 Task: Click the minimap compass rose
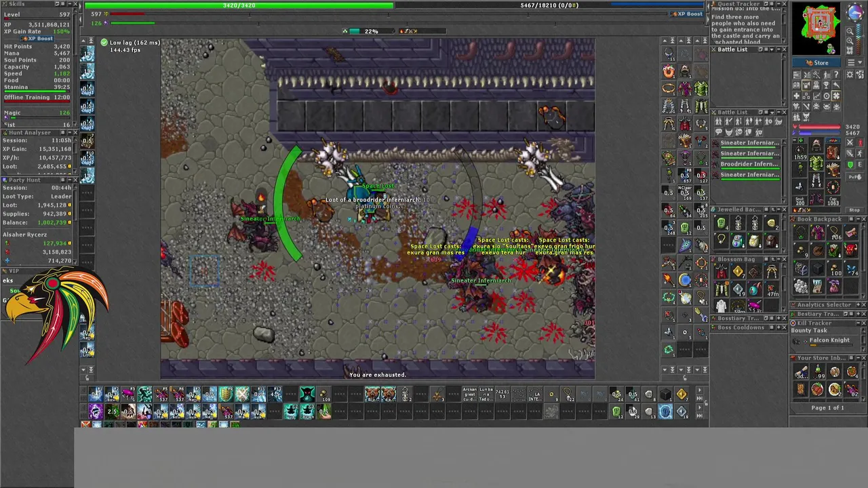(x=855, y=12)
